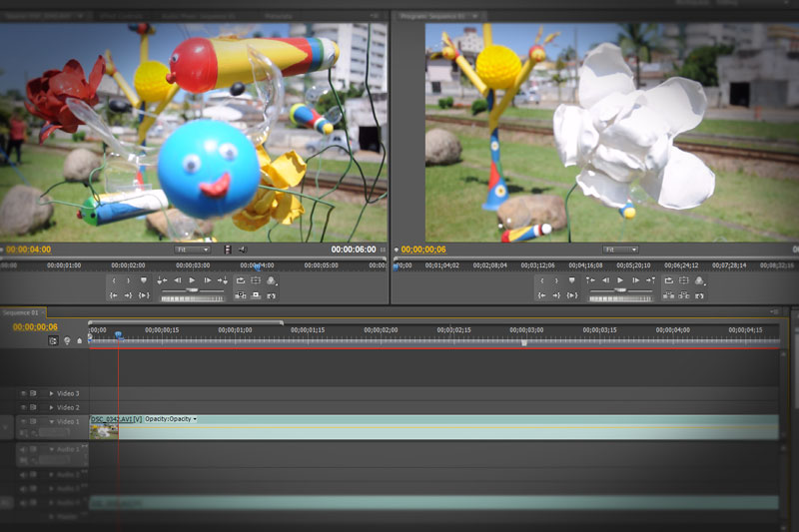Select the Sequence 01 timeline tab

[x=20, y=312]
